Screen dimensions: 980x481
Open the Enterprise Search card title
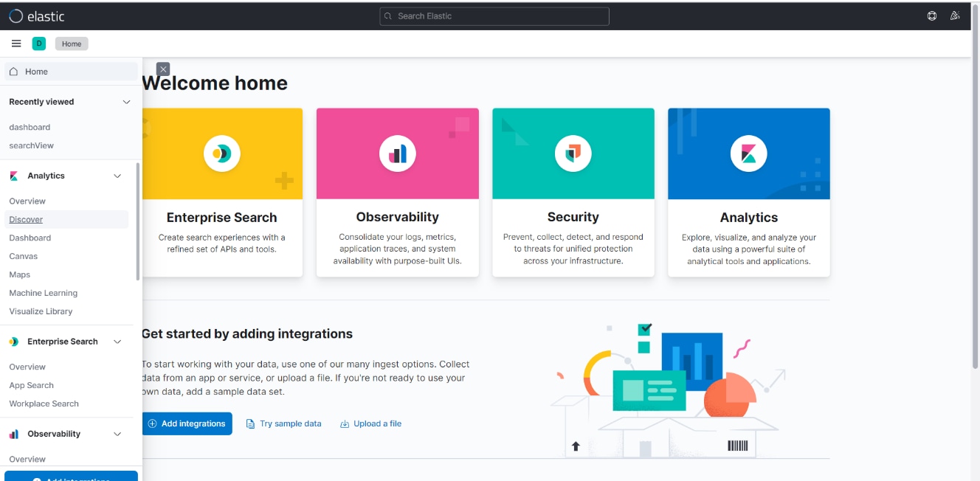222,218
